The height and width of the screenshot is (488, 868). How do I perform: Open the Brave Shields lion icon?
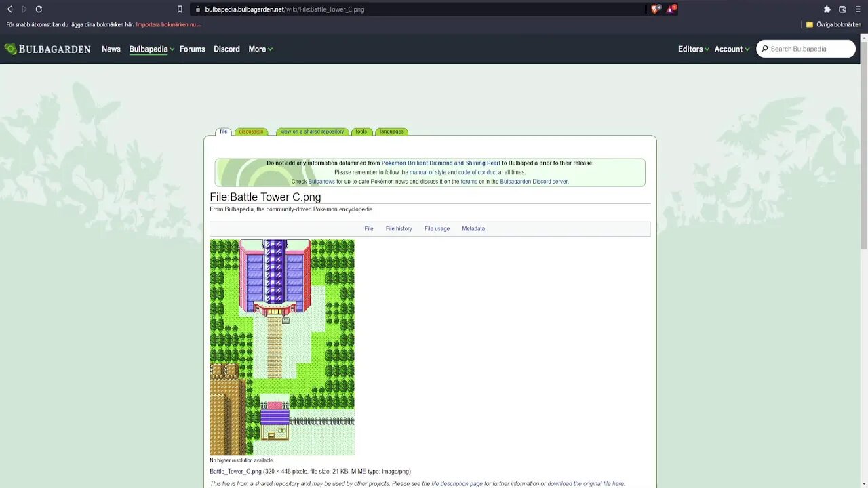click(x=656, y=9)
